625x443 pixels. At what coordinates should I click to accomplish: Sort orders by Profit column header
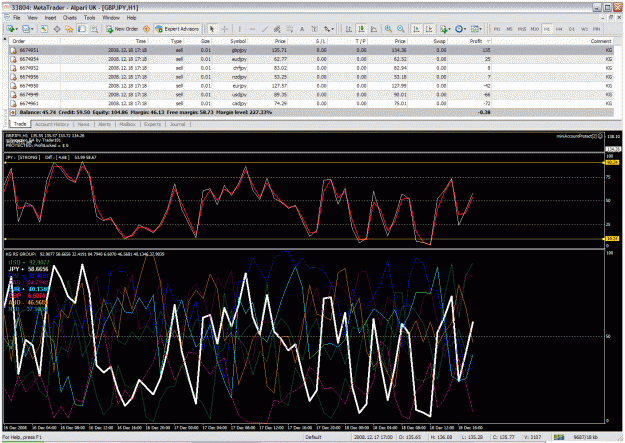pyautogui.click(x=471, y=41)
